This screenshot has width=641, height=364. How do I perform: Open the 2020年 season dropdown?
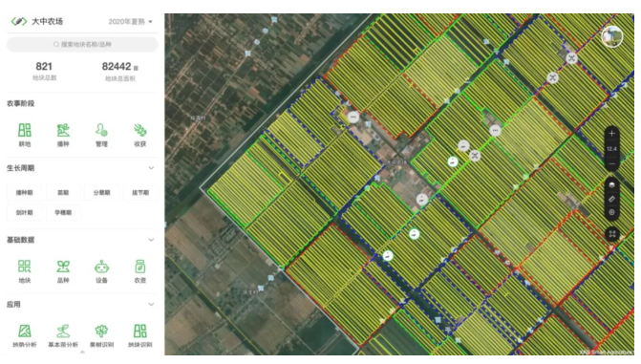tap(131, 22)
